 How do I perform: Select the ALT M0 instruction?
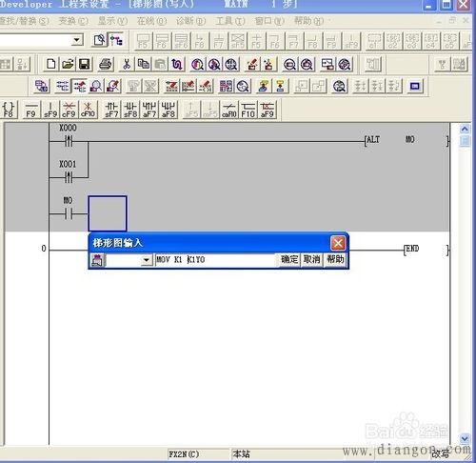[407, 140]
